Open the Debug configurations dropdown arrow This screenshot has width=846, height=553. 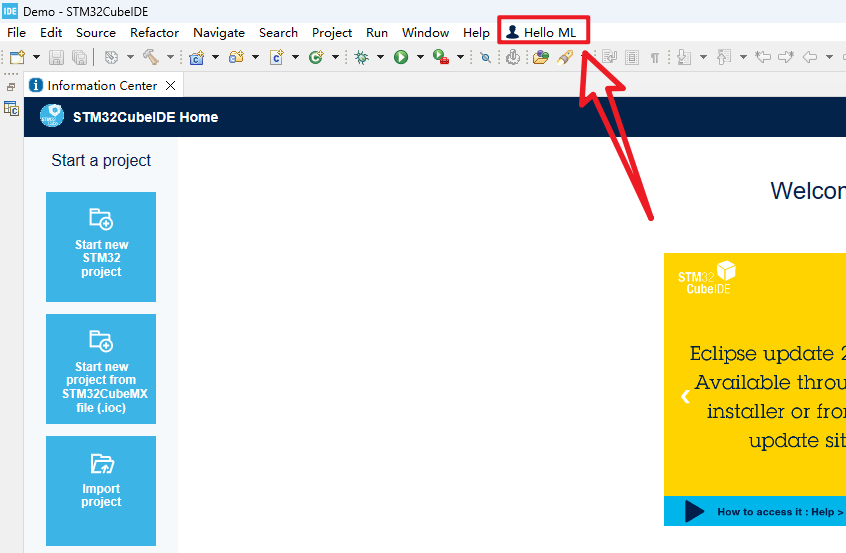[x=380, y=57]
